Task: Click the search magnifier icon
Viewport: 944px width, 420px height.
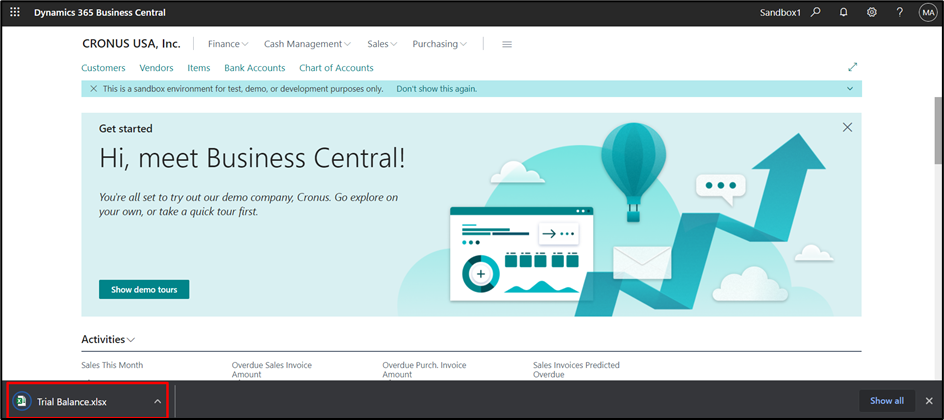Action: coord(815,12)
